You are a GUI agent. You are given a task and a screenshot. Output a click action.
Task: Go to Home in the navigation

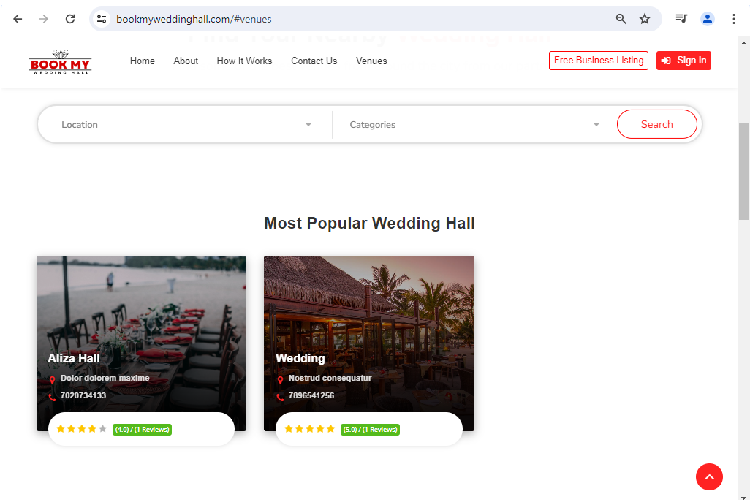142,61
